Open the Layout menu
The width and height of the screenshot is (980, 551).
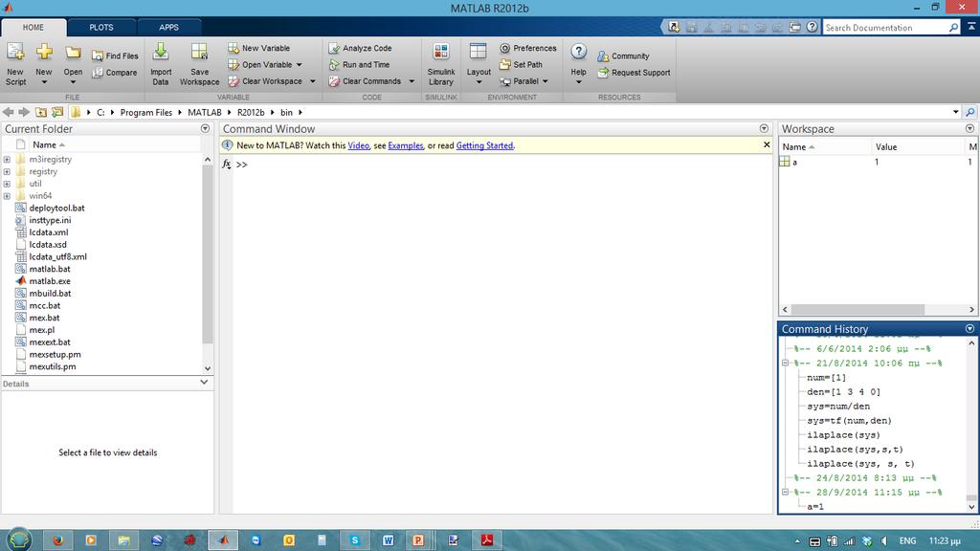point(479,64)
